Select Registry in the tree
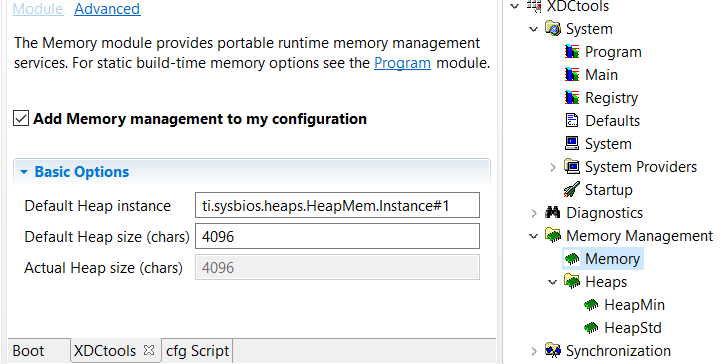This screenshot has height=364, width=727. pos(611,98)
